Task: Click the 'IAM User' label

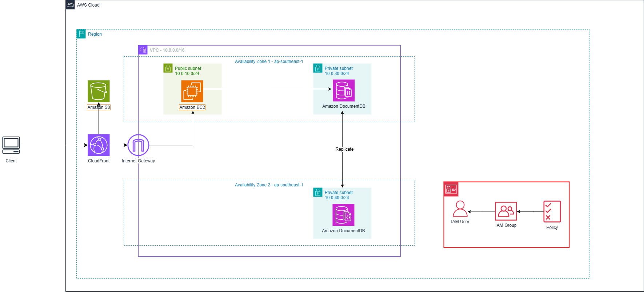Action: pos(460,222)
